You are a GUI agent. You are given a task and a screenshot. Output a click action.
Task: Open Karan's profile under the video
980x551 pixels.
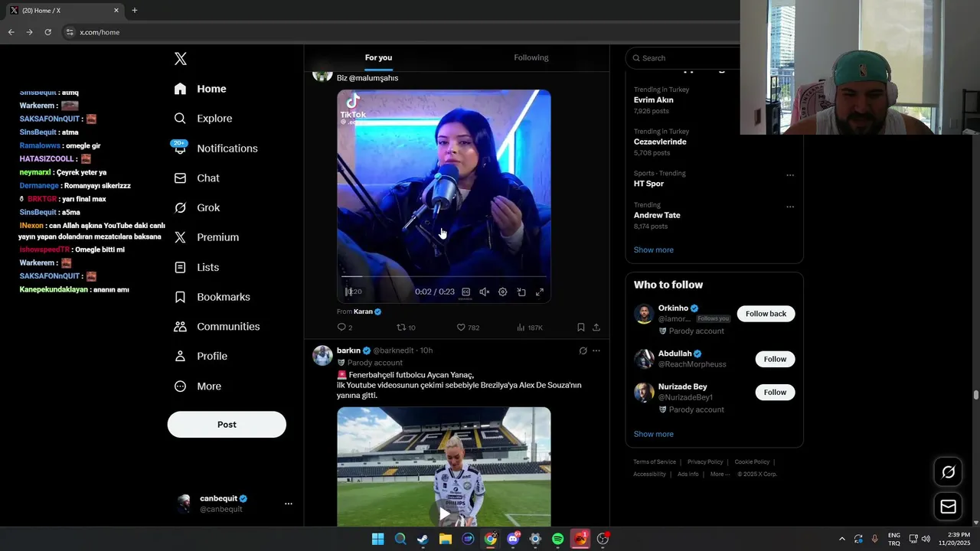pyautogui.click(x=363, y=311)
